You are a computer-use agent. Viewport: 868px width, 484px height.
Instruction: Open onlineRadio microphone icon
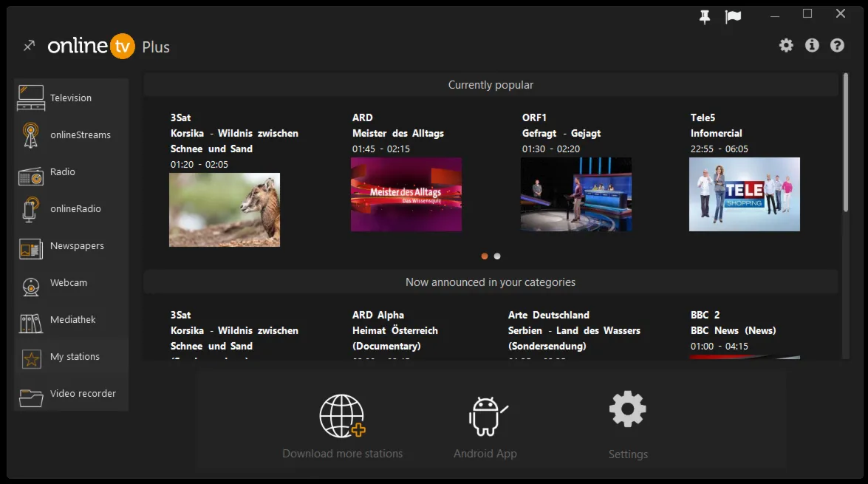pos(31,209)
